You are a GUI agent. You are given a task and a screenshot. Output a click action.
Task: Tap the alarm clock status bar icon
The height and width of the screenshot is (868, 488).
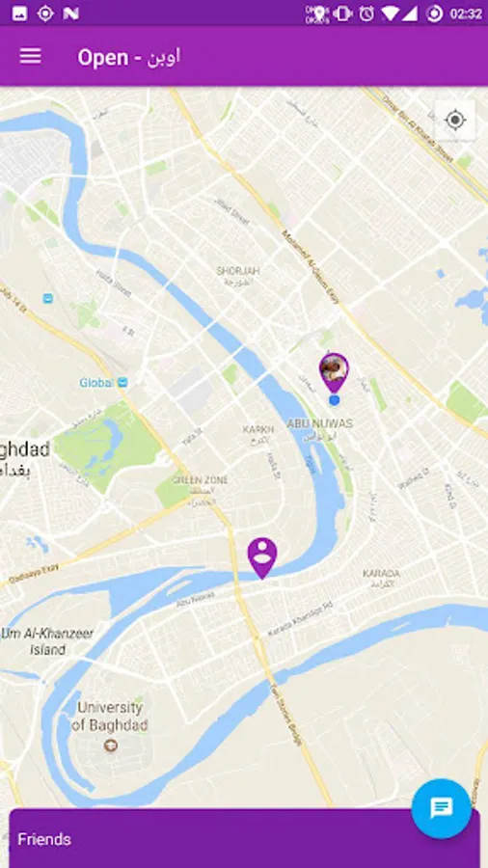point(366,14)
